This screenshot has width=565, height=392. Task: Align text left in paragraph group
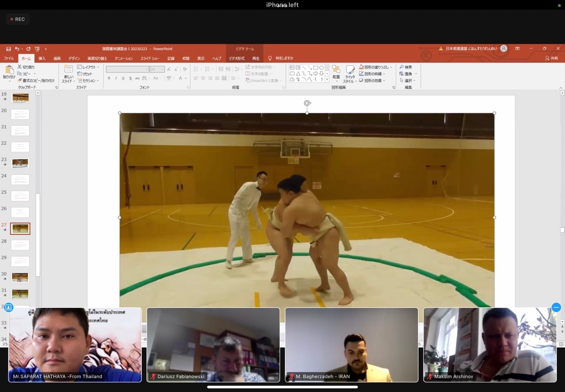click(196, 78)
